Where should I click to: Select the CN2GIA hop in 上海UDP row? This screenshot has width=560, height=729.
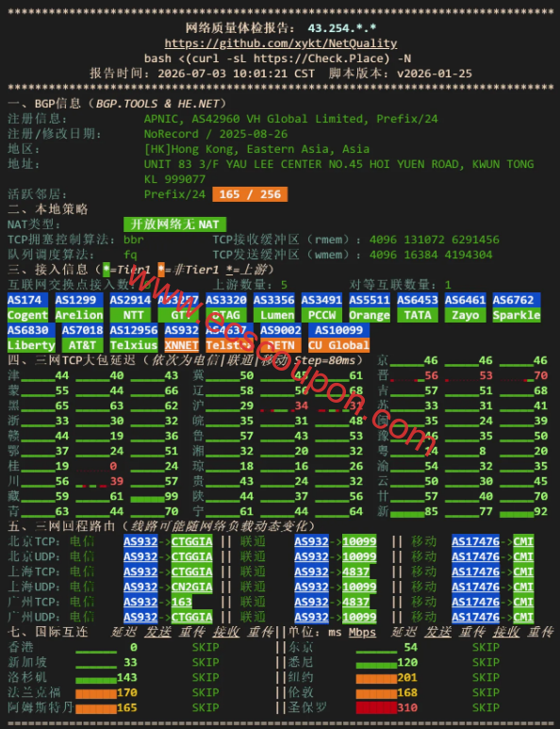[192, 587]
